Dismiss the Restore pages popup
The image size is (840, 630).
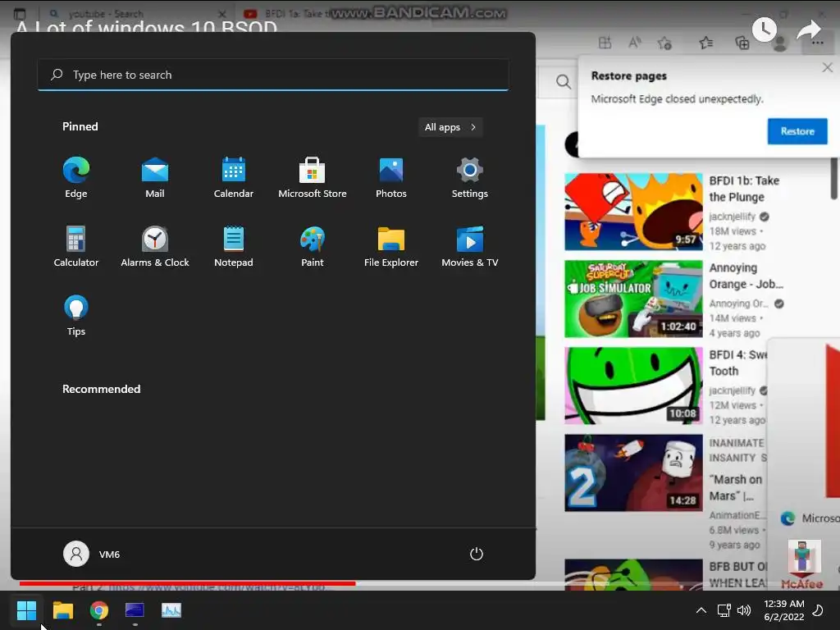click(827, 67)
